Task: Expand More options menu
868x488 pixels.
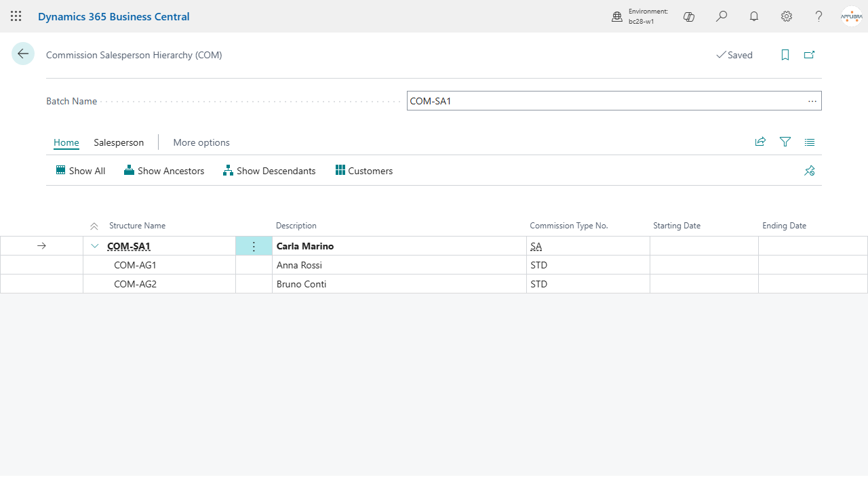Action: [201, 142]
